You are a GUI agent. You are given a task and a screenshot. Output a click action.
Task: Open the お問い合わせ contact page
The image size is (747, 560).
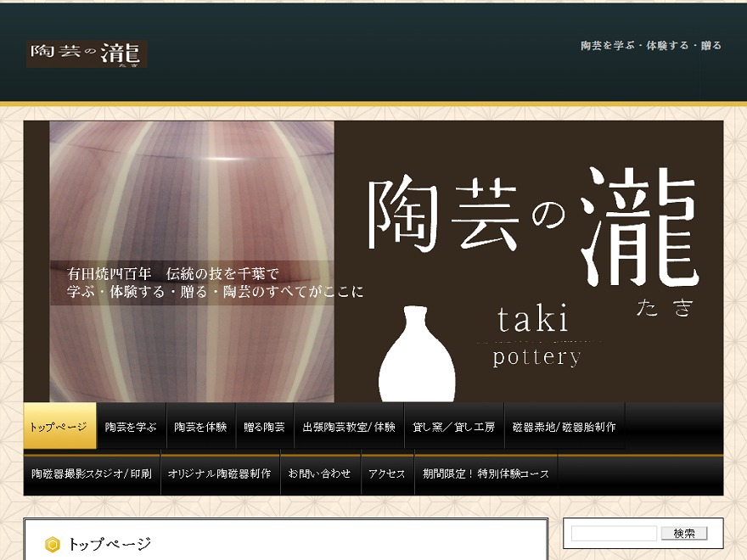coord(320,473)
